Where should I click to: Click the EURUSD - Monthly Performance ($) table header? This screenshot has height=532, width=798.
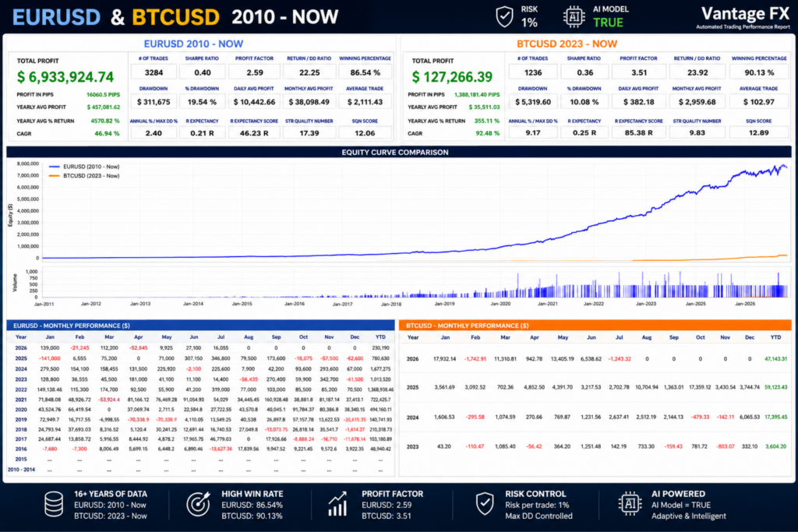tap(200, 326)
